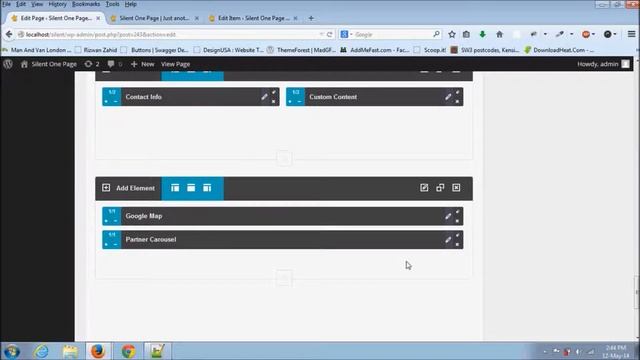Duplicate the lower section with clone icon

pos(440,188)
